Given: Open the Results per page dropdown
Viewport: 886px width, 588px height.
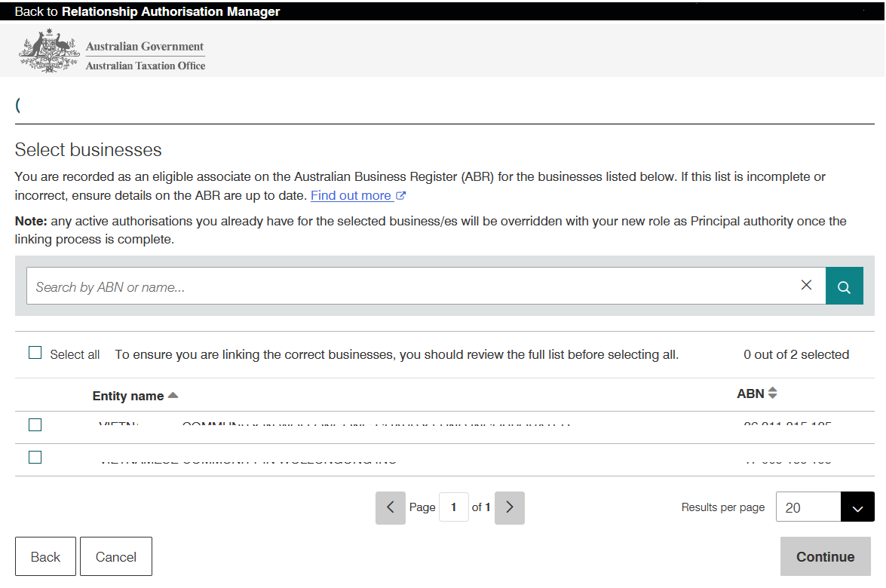Looking at the screenshot, I should tap(858, 507).
